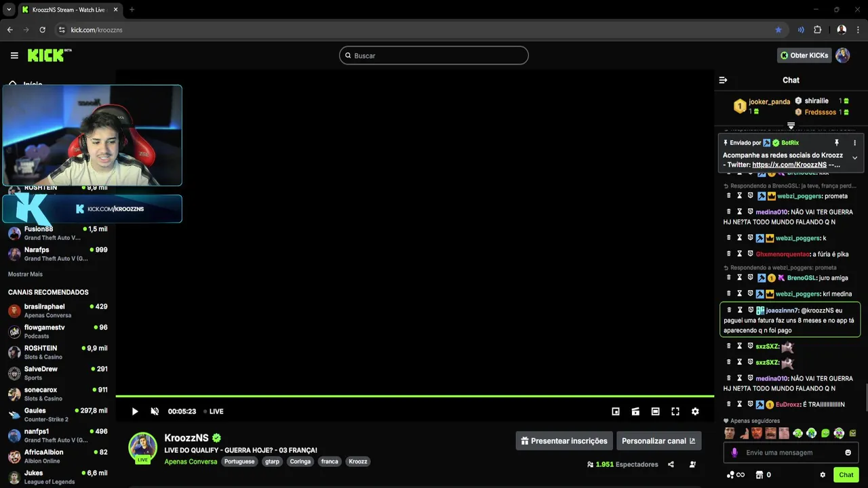The height and width of the screenshot is (488, 868).
Task: Share the stream via share icon
Action: click(x=671, y=464)
